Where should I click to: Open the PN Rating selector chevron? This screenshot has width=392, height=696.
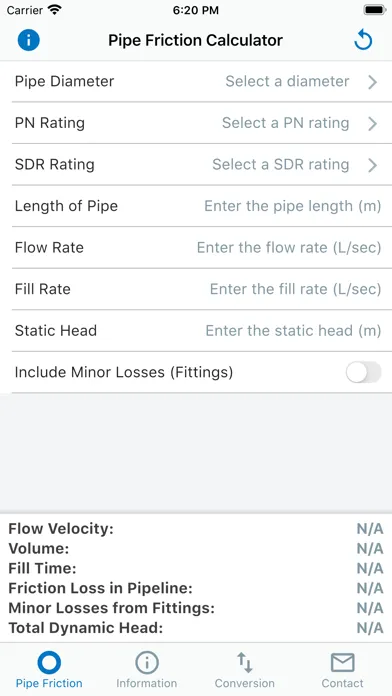372,123
